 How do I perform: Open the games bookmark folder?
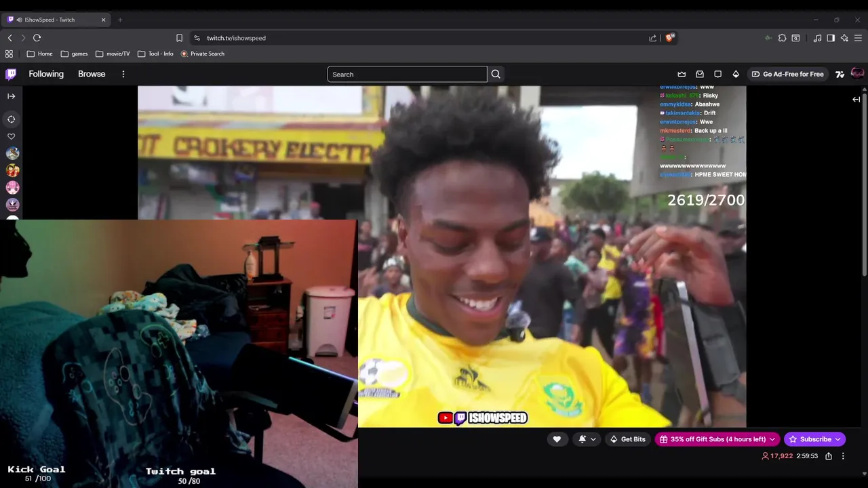click(74, 54)
